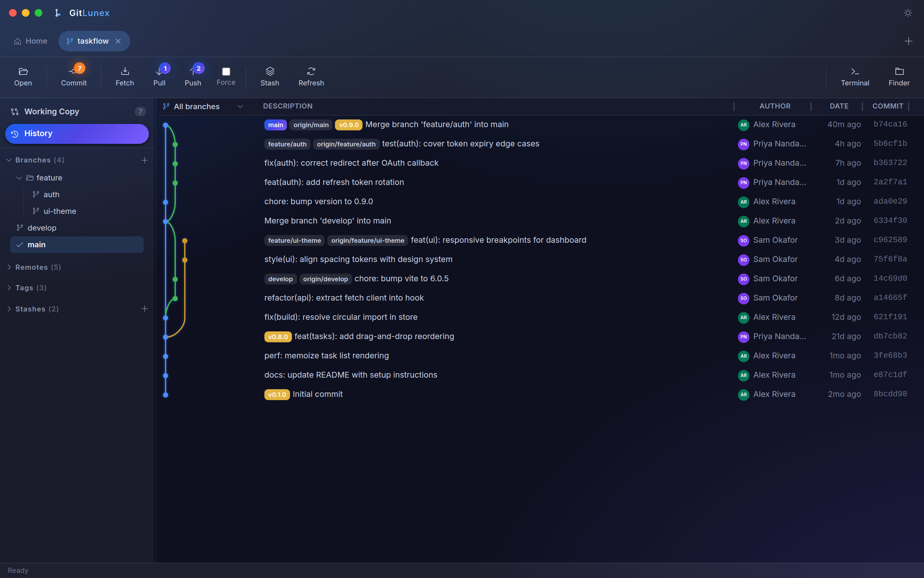
Task: Switch to the Home tab
Action: tap(30, 41)
